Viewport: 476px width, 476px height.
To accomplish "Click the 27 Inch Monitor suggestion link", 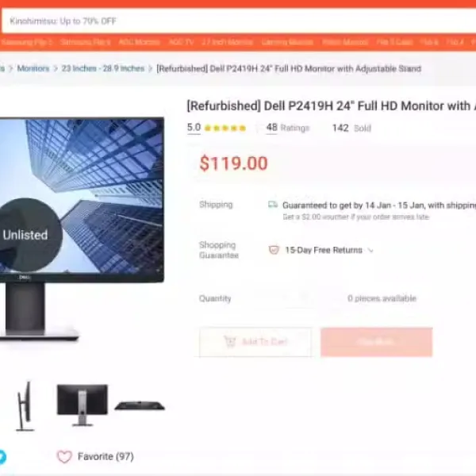I will coord(228,42).
